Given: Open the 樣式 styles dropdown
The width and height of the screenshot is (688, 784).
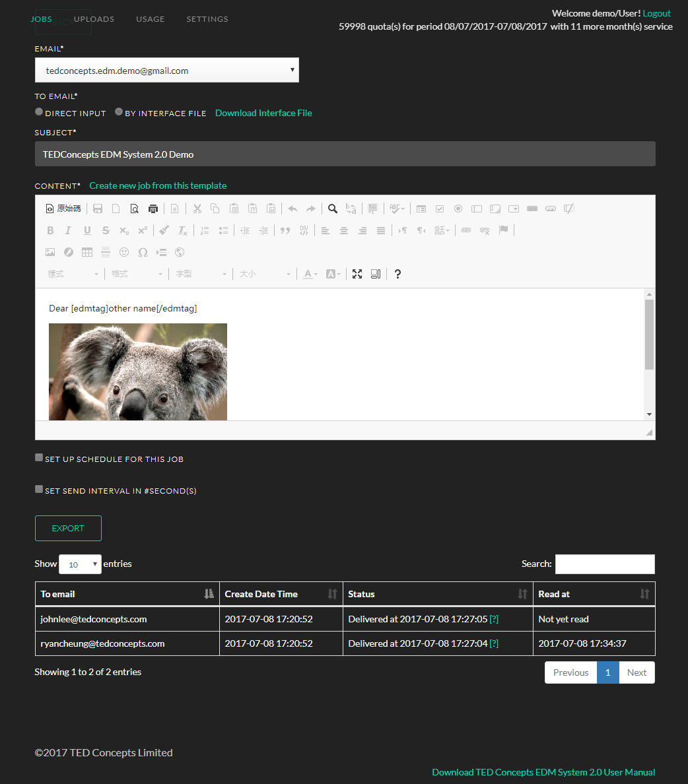Looking at the screenshot, I should pos(73,274).
